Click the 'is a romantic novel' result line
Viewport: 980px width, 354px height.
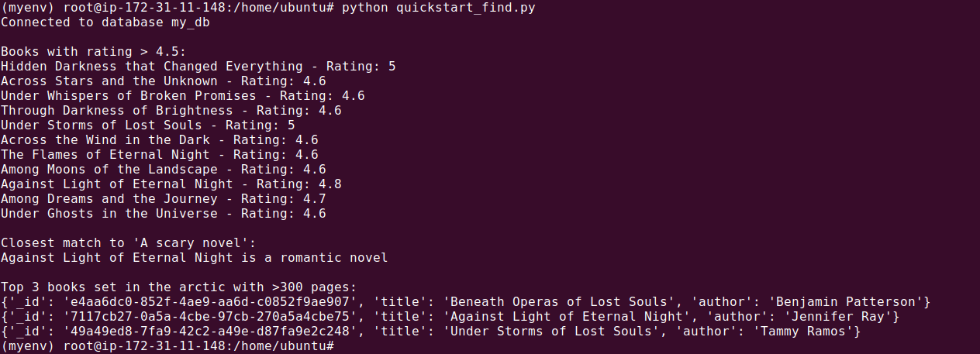point(194,258)
